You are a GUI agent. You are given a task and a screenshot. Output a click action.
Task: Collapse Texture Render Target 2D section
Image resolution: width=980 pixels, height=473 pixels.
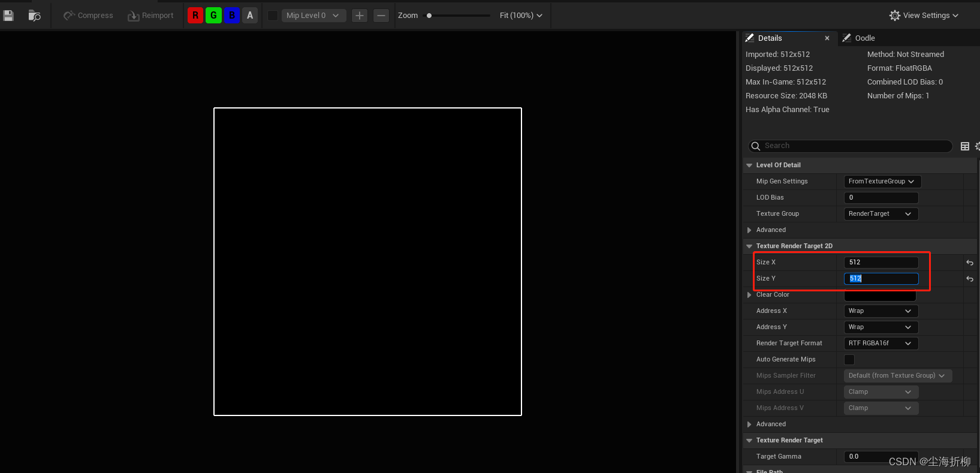[x=749, y=246]
